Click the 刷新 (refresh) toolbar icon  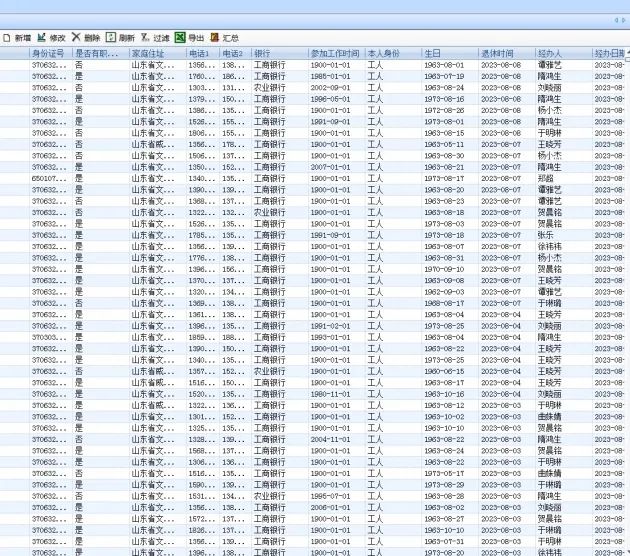(x=111, y=37)
